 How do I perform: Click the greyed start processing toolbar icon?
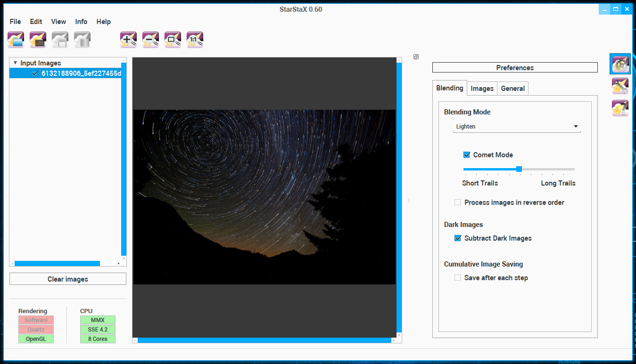(x=82, y=40)
